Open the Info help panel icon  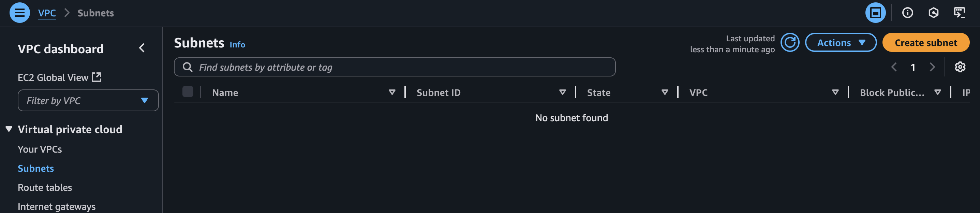(x=908, y=13)
